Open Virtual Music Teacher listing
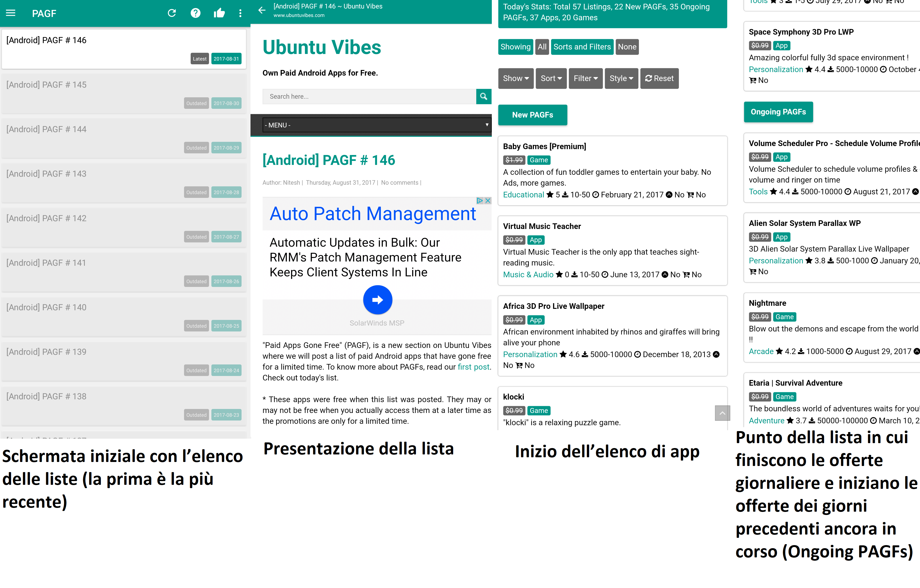Image resolution: width=920 pixels, height=588 pixels. 612,250
